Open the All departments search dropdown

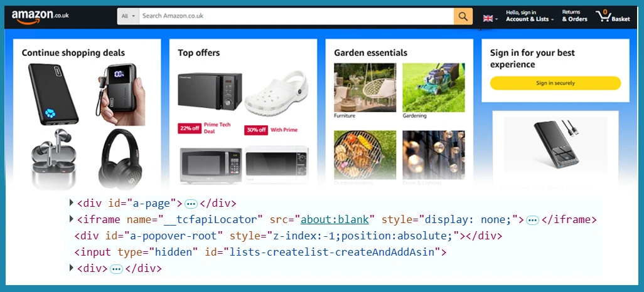(128, 16)
